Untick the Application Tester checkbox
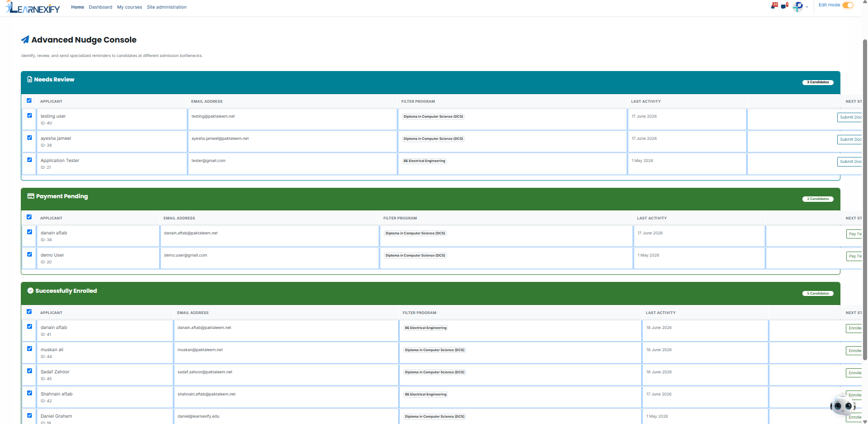Viewport: 868px width, 424px height. click(29, 160)
